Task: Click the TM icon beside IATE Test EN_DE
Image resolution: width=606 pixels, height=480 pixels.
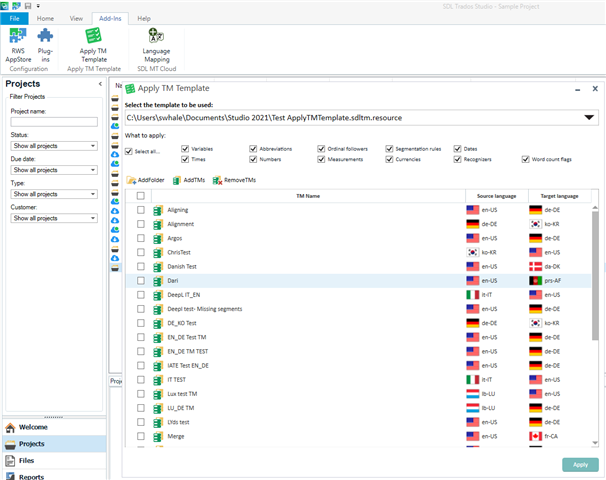Action: (158, 366)
